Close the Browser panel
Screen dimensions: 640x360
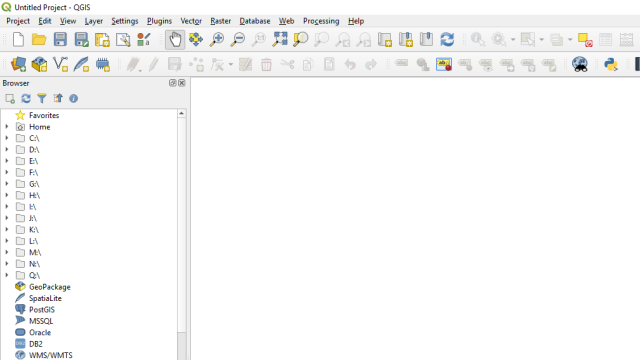click(x=182, y=83)
